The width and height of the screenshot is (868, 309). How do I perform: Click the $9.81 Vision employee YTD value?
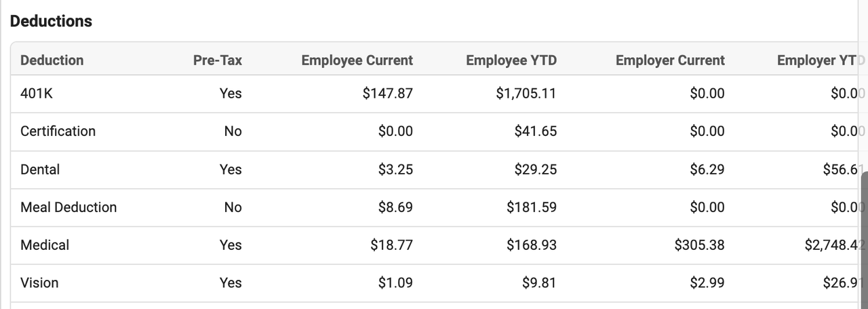tap(539, 283)
